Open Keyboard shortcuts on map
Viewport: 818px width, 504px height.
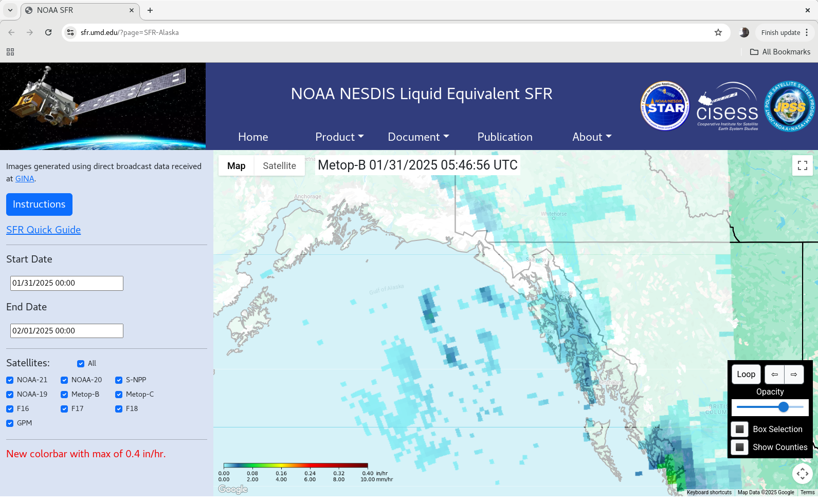pos(709,492)
